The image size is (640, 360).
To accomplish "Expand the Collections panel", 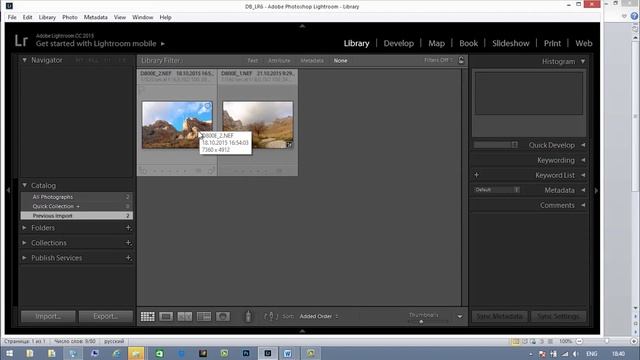I will (x=24, y=243).
